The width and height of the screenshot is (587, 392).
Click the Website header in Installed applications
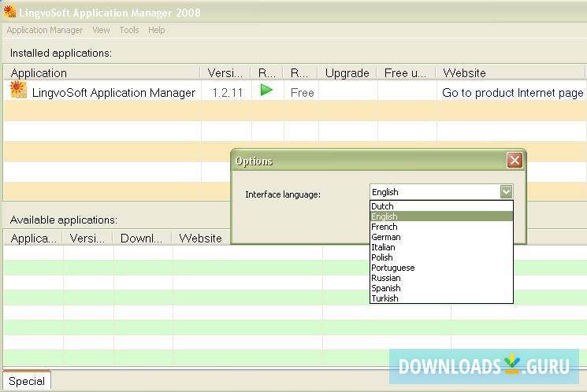[x=511, y=72]
